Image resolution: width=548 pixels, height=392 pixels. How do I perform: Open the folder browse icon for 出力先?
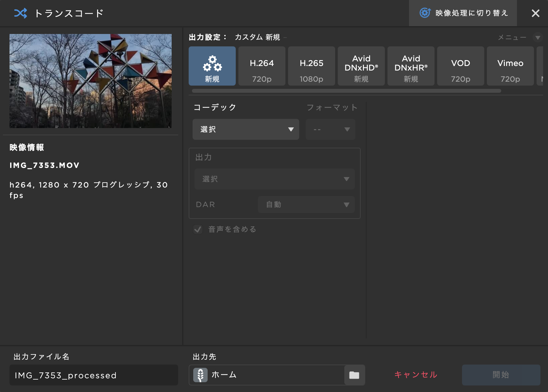click(x=354, y=375)
